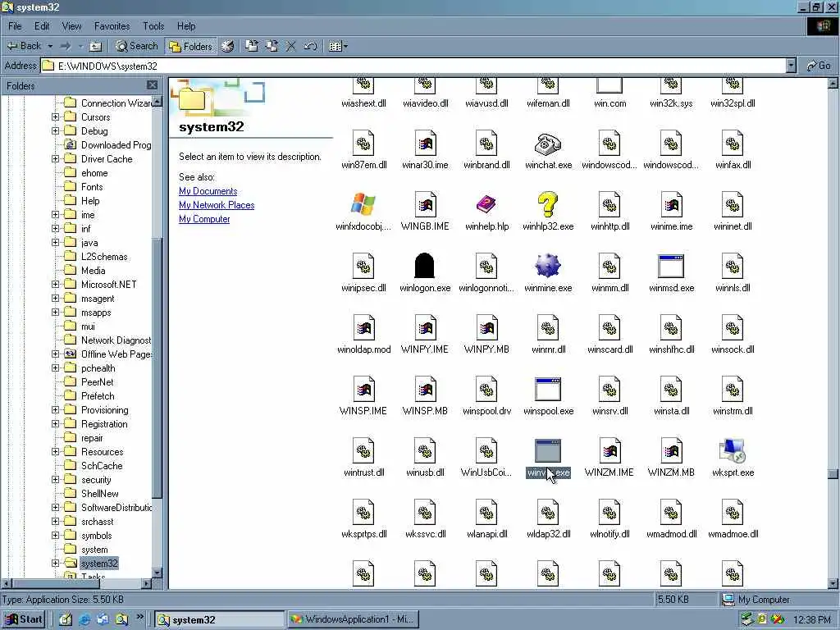Open the Favorites menu

coord(112,25)
